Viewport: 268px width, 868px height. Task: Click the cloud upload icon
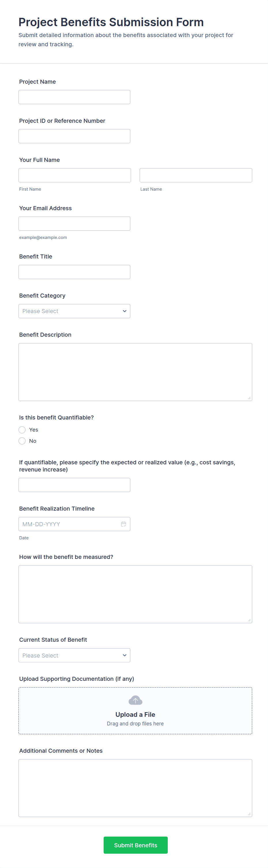pyautogui.click(x=135, y=700)
